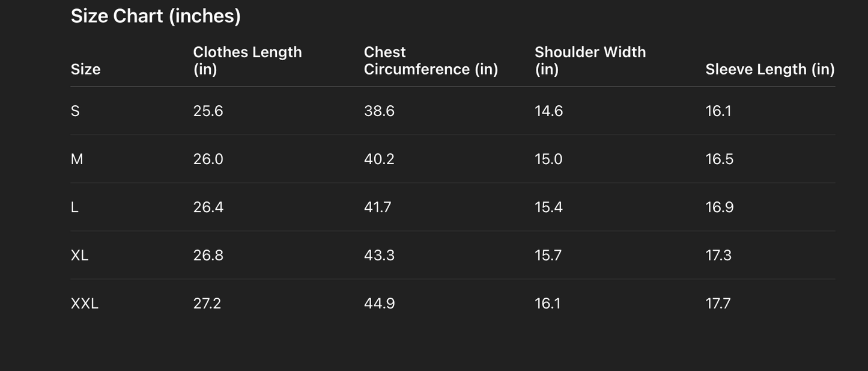Image resolution: width=868 pixels, height=371 pixels.
Task: Click clothes length value 27.2
Action: click(x=207, y=304)
